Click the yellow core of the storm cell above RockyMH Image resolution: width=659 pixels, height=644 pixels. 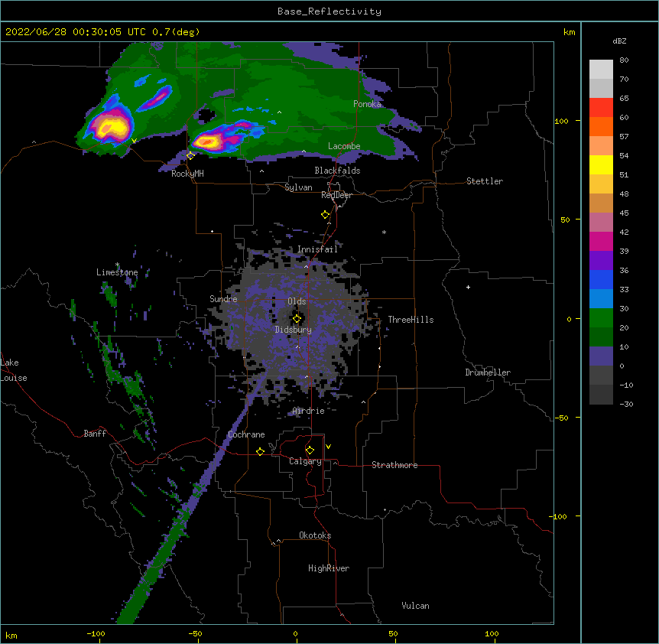point(206,141)
